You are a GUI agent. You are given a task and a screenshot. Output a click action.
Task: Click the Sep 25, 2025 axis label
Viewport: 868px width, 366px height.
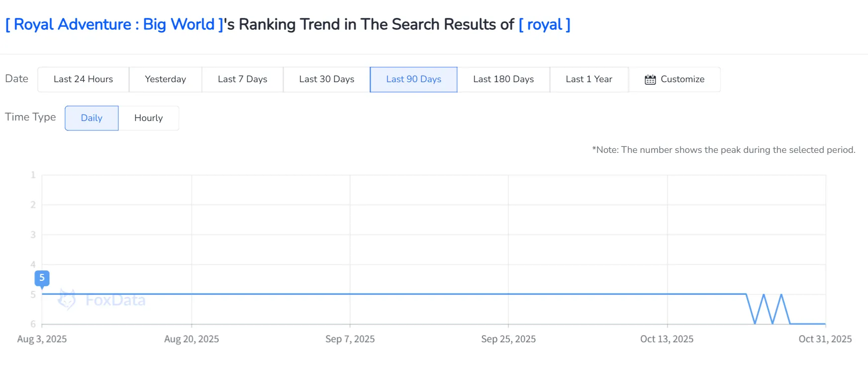[508, 339]
